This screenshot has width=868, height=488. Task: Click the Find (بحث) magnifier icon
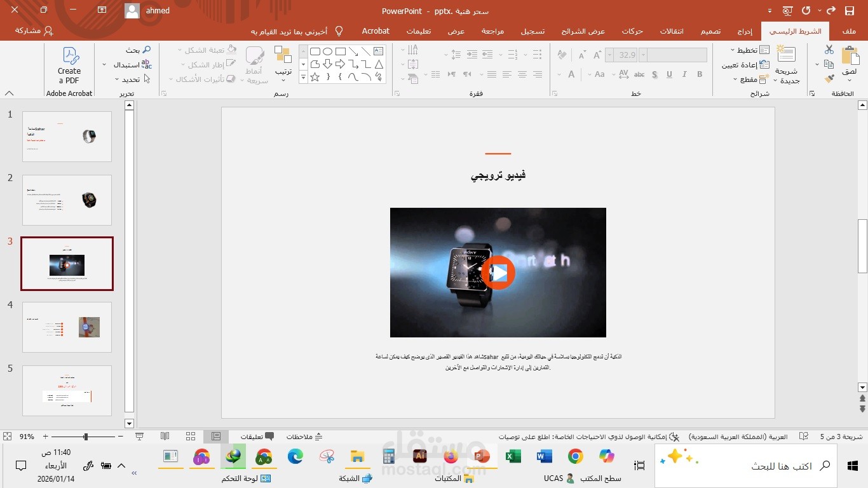click(146, 50)
